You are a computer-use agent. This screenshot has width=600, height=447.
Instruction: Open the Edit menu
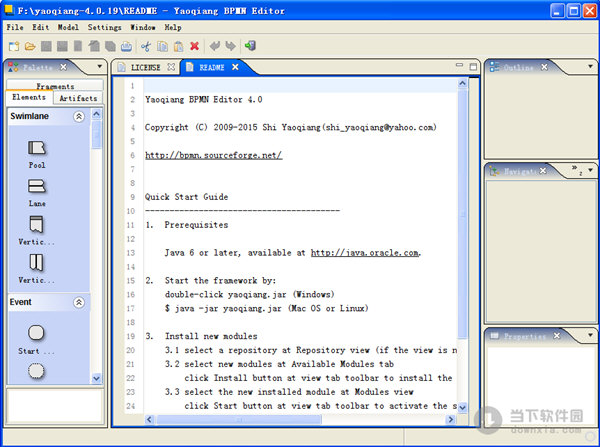click(x=41, y=27)
